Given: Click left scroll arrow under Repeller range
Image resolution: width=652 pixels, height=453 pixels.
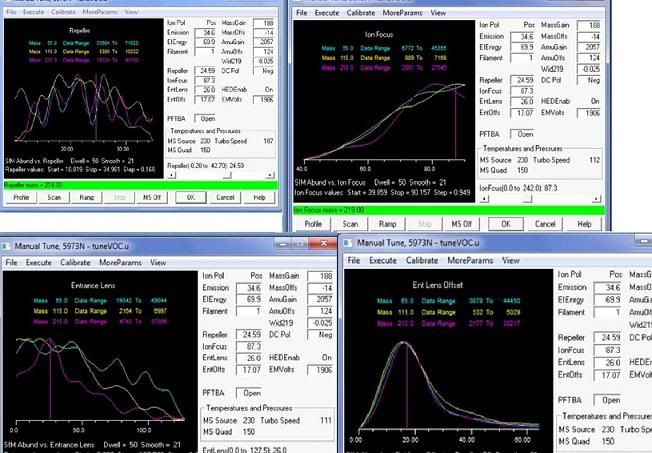Looking at the screenshot, I should (170, 174).
